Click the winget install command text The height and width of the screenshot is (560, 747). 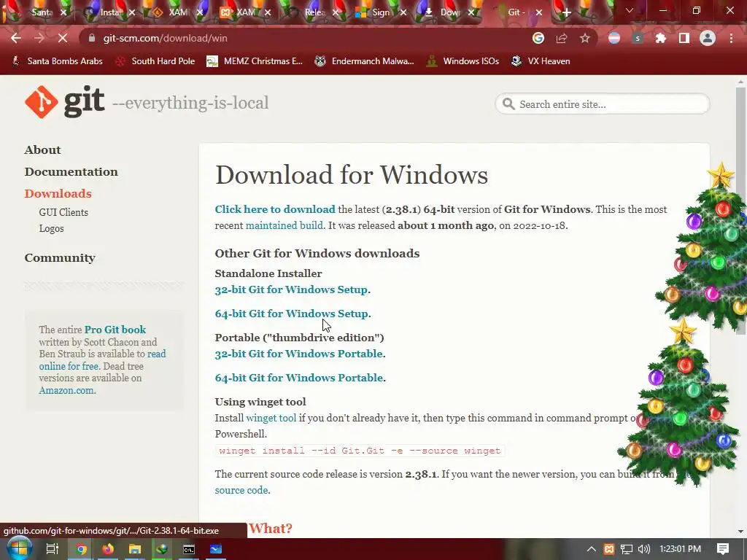(x=360, y=451)
